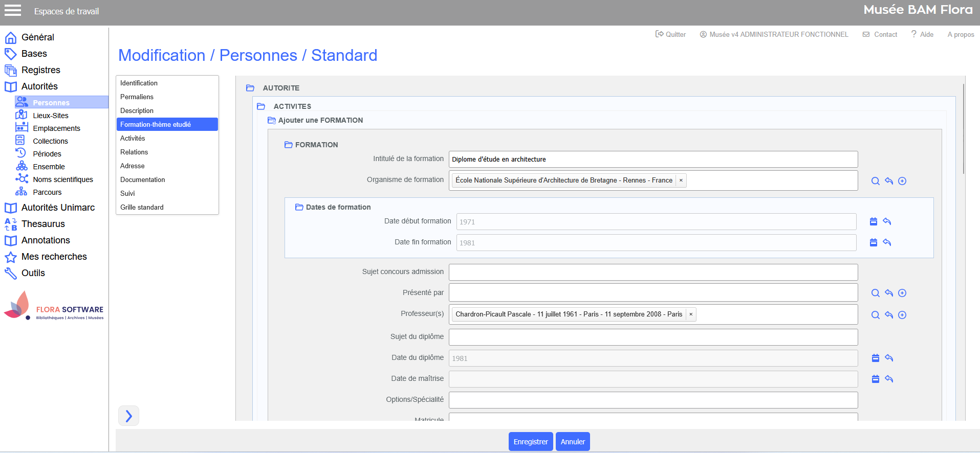Expand side panel with chevron arrow button

tap(128, 416)
